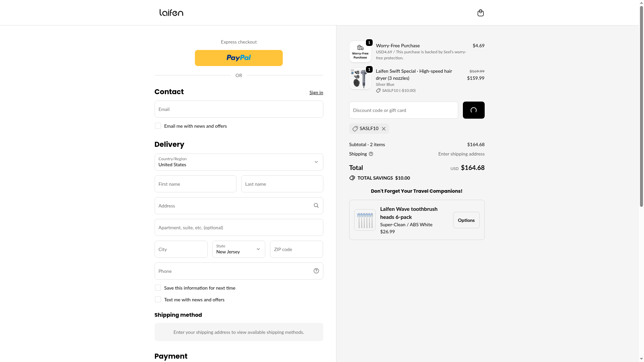Tick Text me with news and offers
The image size is (644, 362).
click(x=158, y=299)
